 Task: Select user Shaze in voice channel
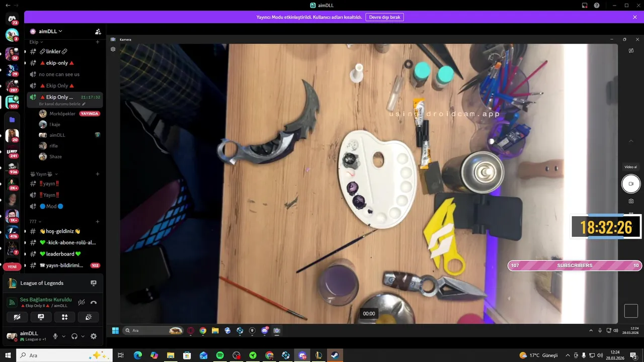click(56, 156)
